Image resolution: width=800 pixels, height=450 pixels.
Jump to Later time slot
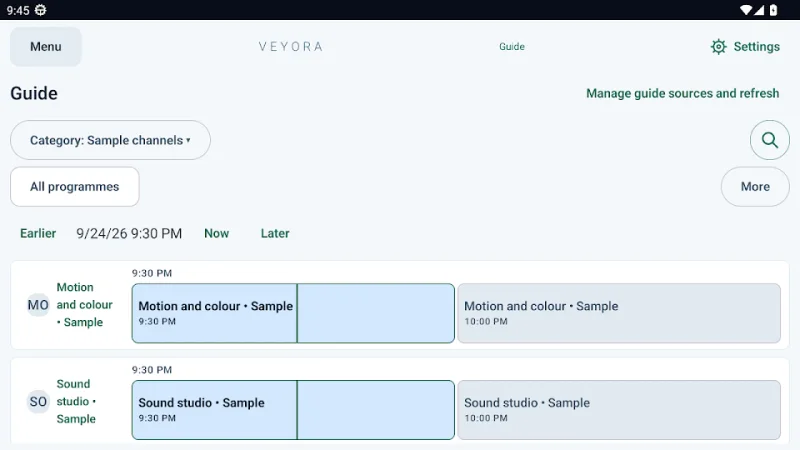(x=275, y=233)
